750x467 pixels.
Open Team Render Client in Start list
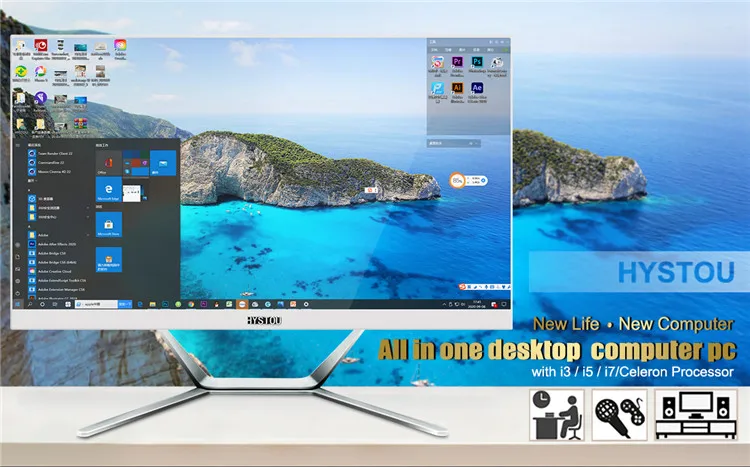click(55, 154)
